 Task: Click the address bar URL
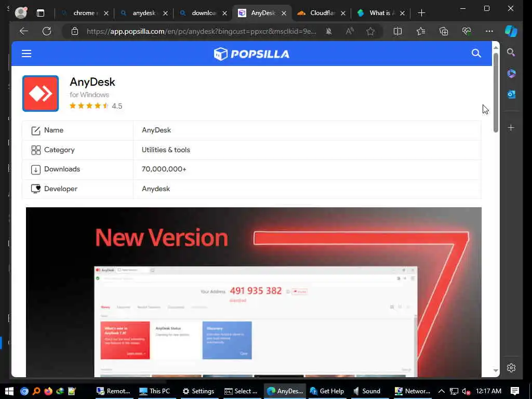201,32
